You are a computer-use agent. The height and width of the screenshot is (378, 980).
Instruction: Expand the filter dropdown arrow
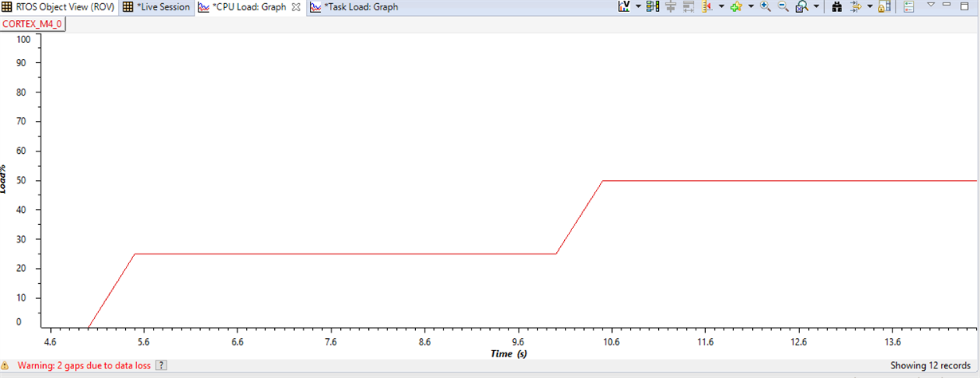[870, 6]
